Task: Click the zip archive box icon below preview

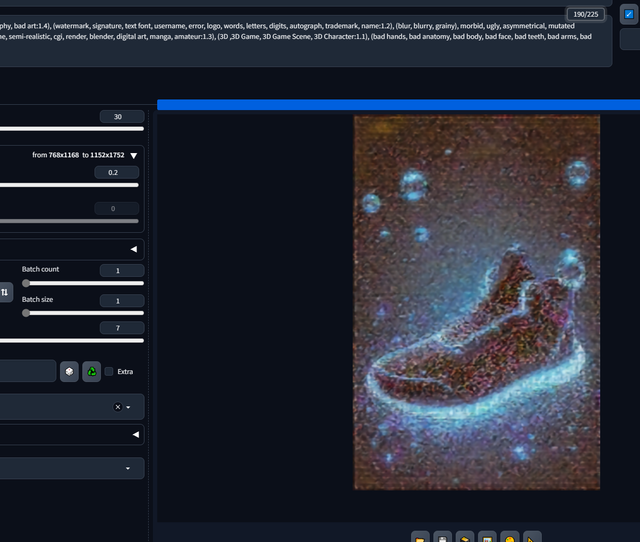Action: 465,538
